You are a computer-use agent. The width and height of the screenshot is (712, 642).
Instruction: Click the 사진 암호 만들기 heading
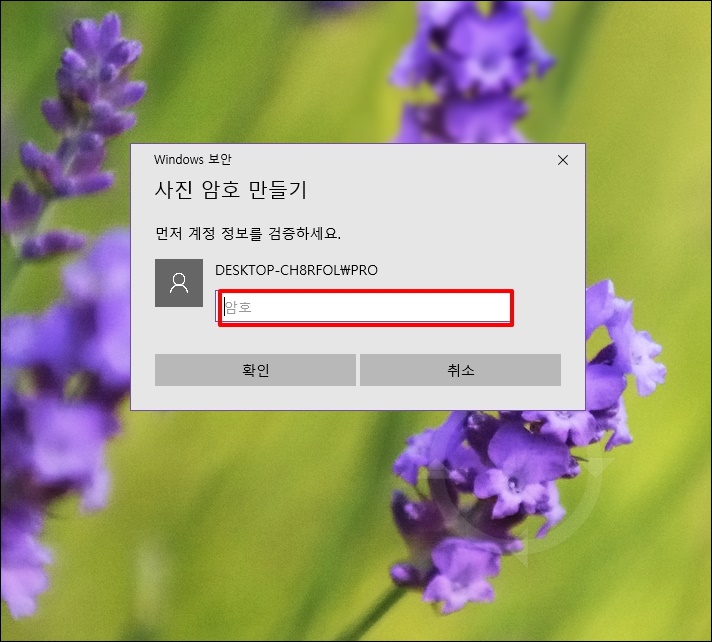tap(231, 190)
